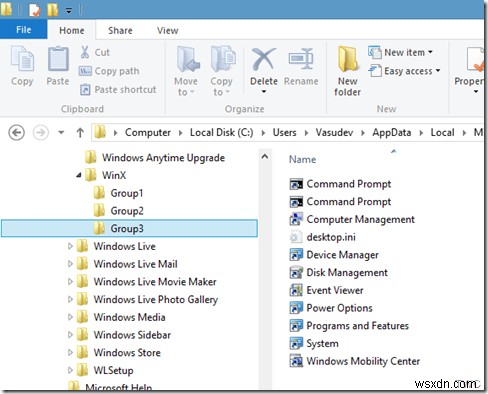Click Vasudev in the address path
The image size is (488, 394).
coord(334,133)
